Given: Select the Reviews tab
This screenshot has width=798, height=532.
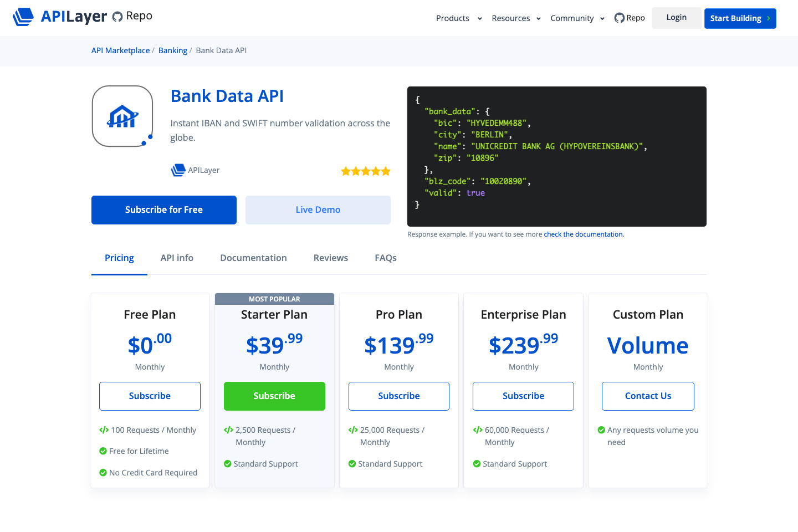Looking at the screenshot, I should [x=330, y=258].
